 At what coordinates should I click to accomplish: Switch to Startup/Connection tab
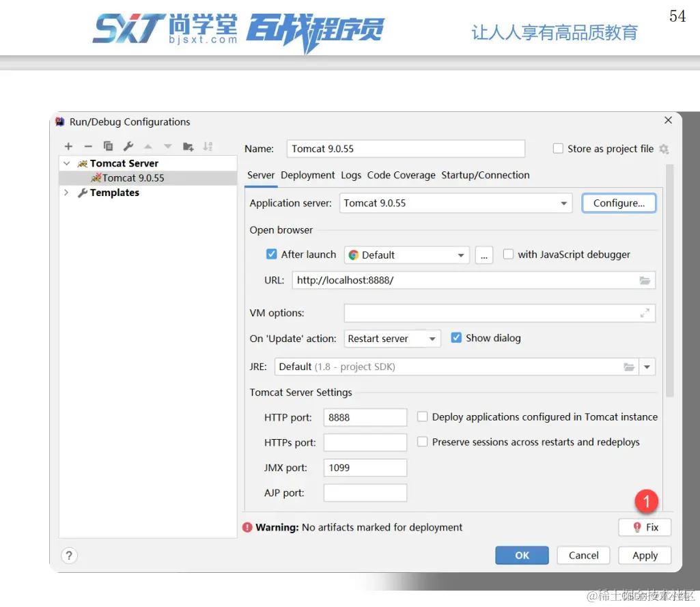click(486, 175)
